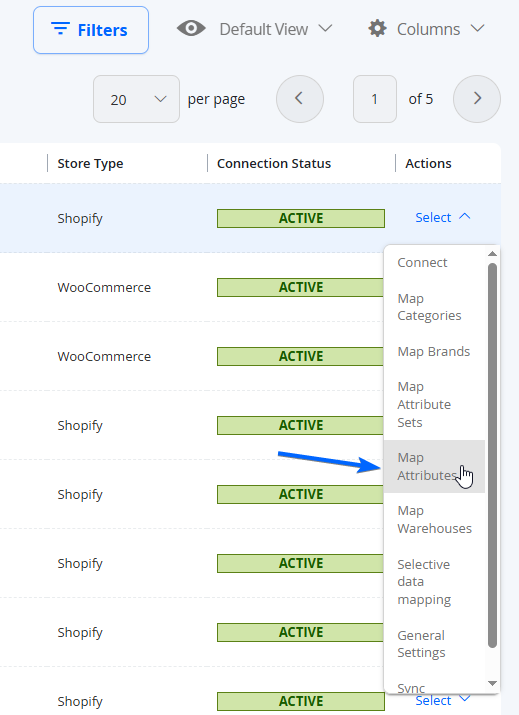Select Map Attribute Sets entry

click(x=424, y=404)
